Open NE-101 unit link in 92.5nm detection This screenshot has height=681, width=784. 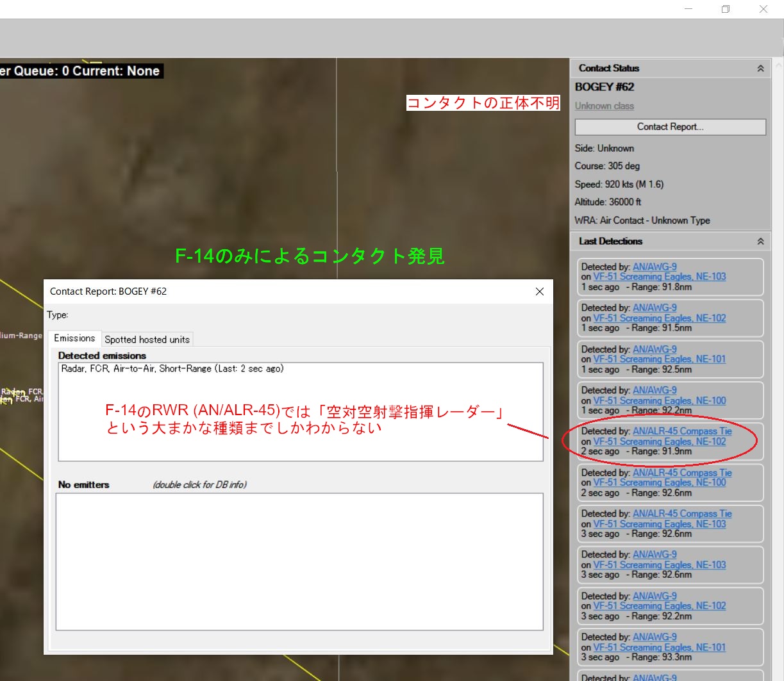pos(660,359)
